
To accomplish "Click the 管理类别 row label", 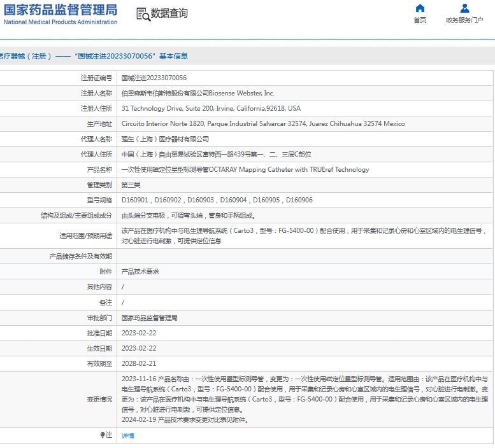I will tap(99, 185).
